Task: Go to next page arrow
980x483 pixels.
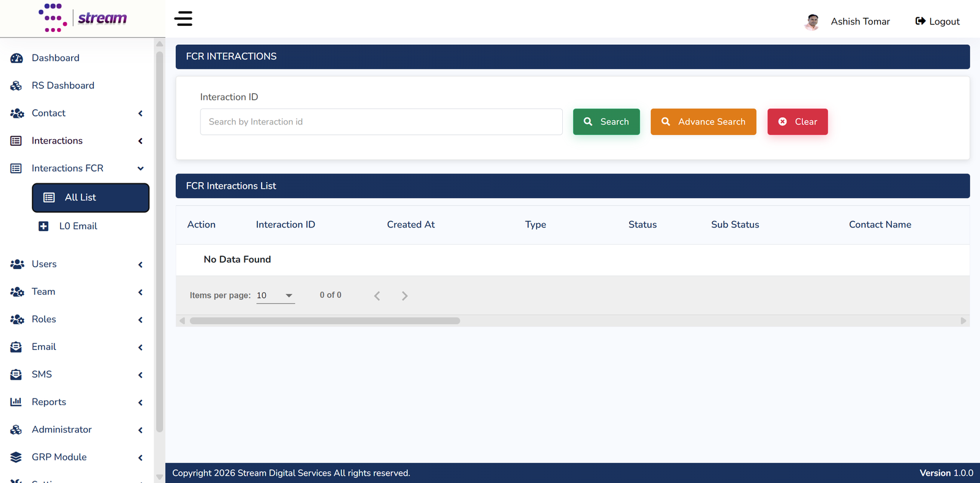Action: 404,296
